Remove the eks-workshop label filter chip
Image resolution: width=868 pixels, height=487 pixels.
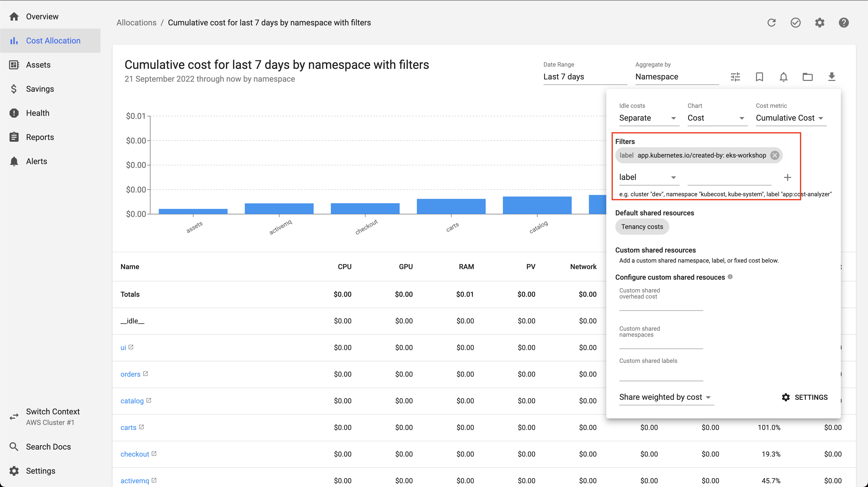click(775, 155)
